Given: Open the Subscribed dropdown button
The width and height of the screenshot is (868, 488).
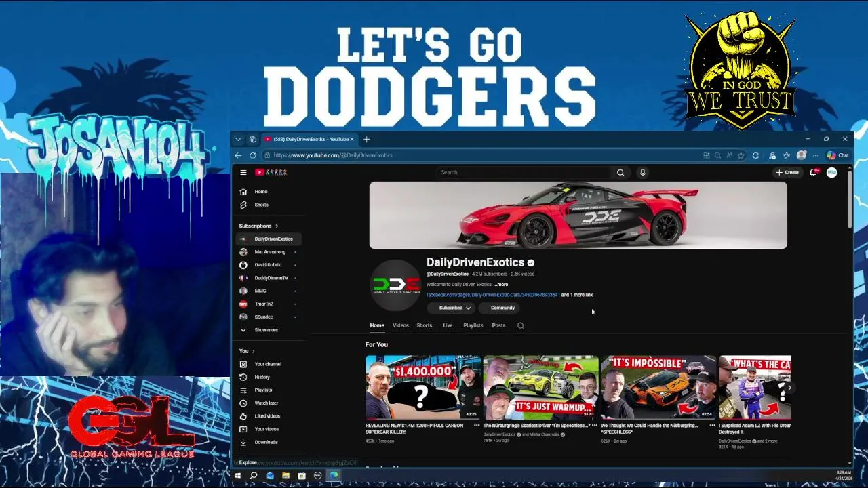Looking at the screenshot, I should [x=452, y=308].
